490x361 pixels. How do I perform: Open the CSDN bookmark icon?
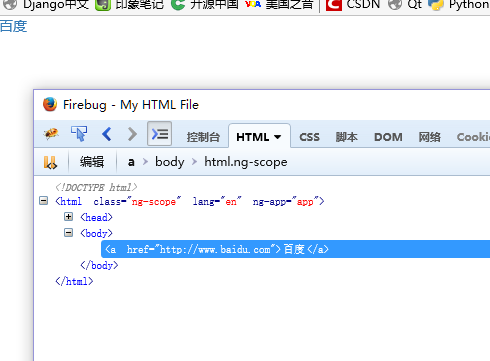coord(334,5)
